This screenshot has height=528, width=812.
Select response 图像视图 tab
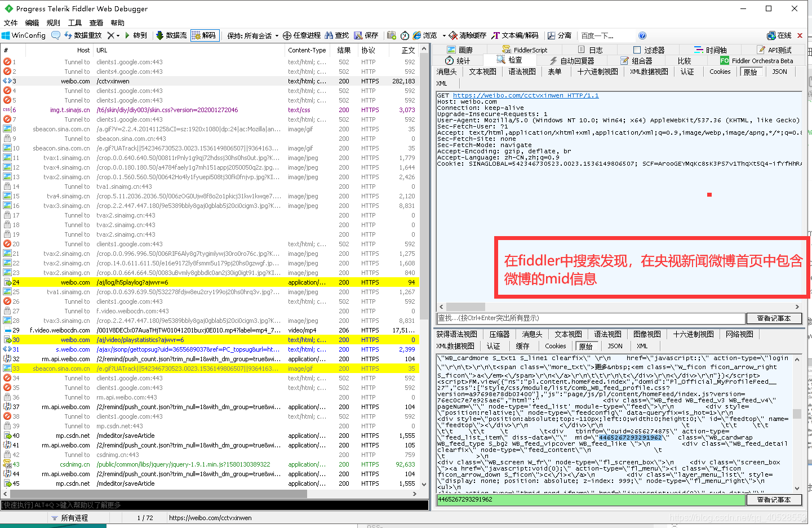point(647,334)
